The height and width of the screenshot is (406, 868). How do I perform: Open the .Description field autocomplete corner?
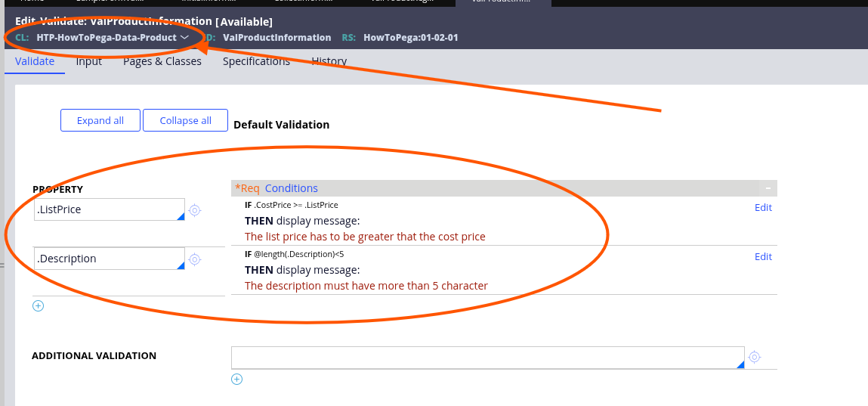181,265
